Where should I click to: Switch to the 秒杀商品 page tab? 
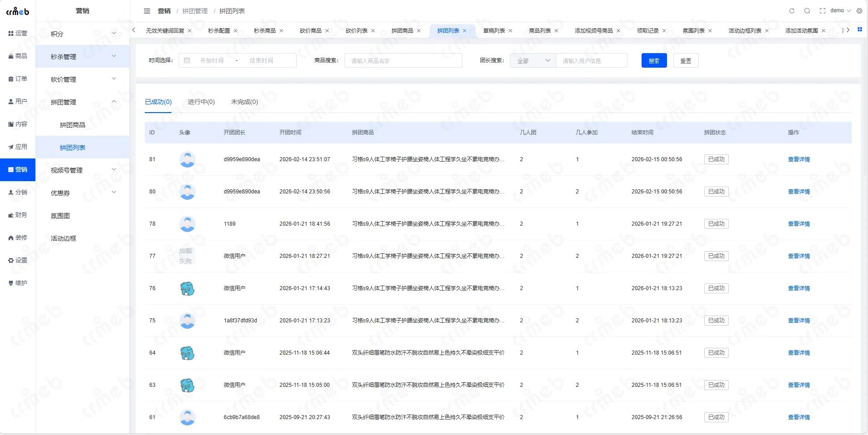265,31
